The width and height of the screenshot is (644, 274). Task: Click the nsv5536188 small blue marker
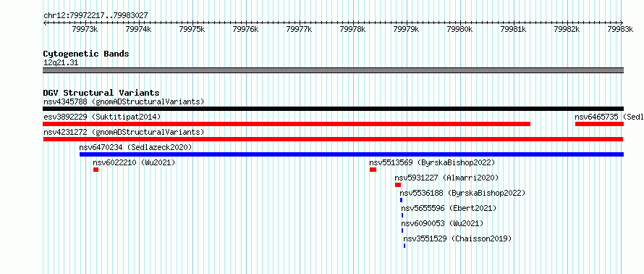coord(402,200)
